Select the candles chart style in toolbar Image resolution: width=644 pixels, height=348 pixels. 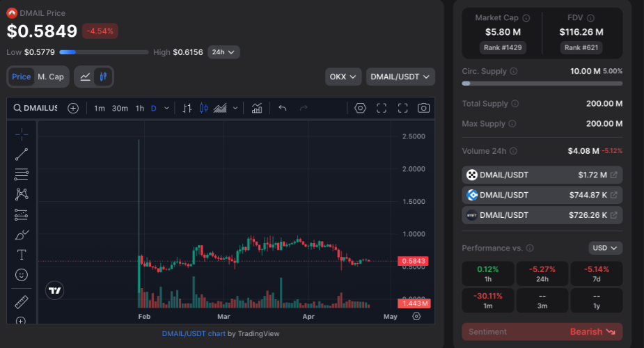click(x=203, y=109)
